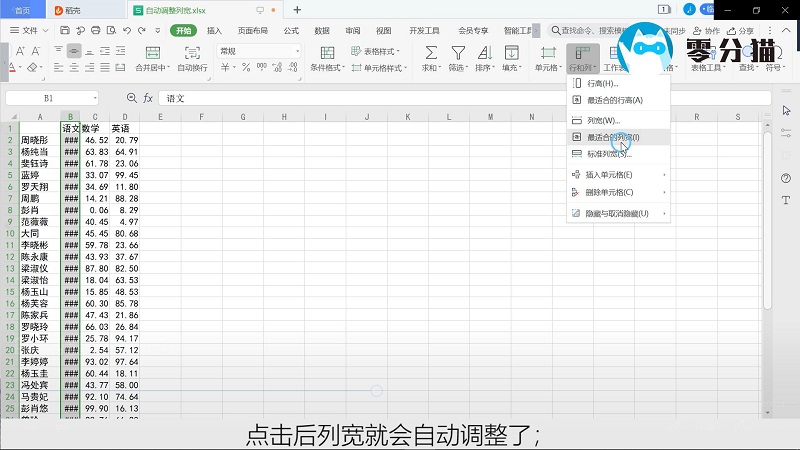Expand the 插入单元格 submenu
The height and width of the screenshot is (450, 800).
[x=616, y=175]
